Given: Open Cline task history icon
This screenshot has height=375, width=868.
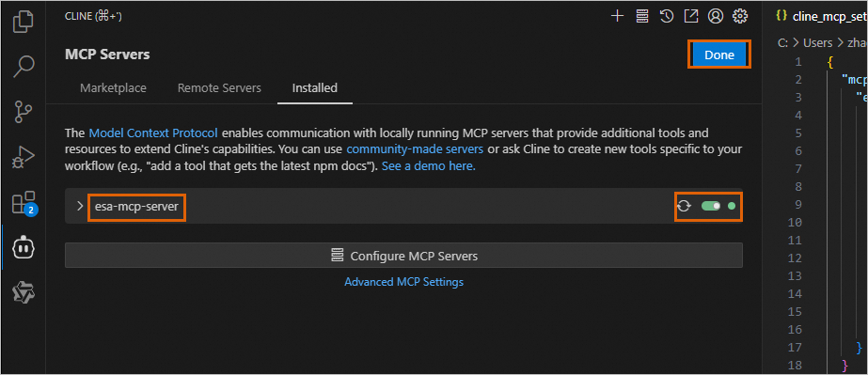Looking at the screenshot, I should [x=667, y=16].
